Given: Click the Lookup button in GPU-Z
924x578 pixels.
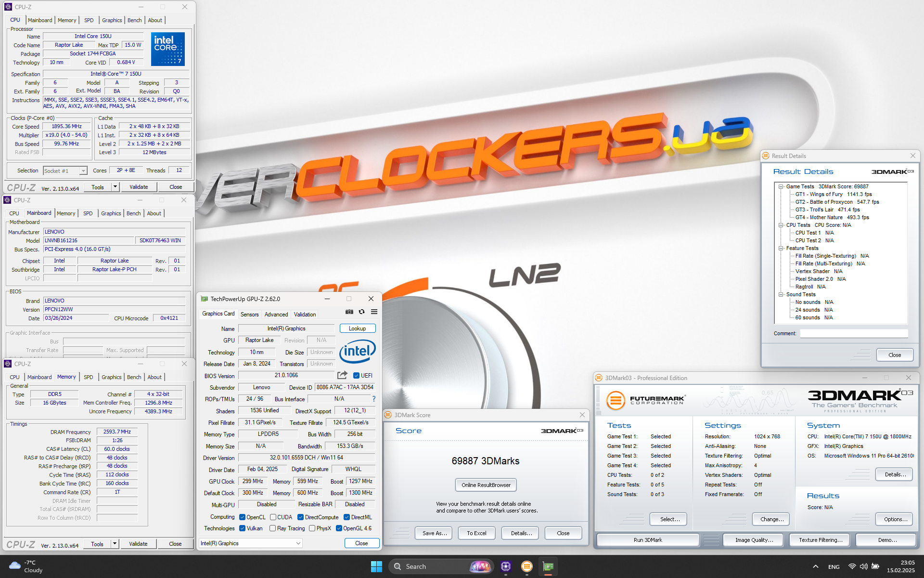Looking at the screenshot, I should (x=358, y=328).
